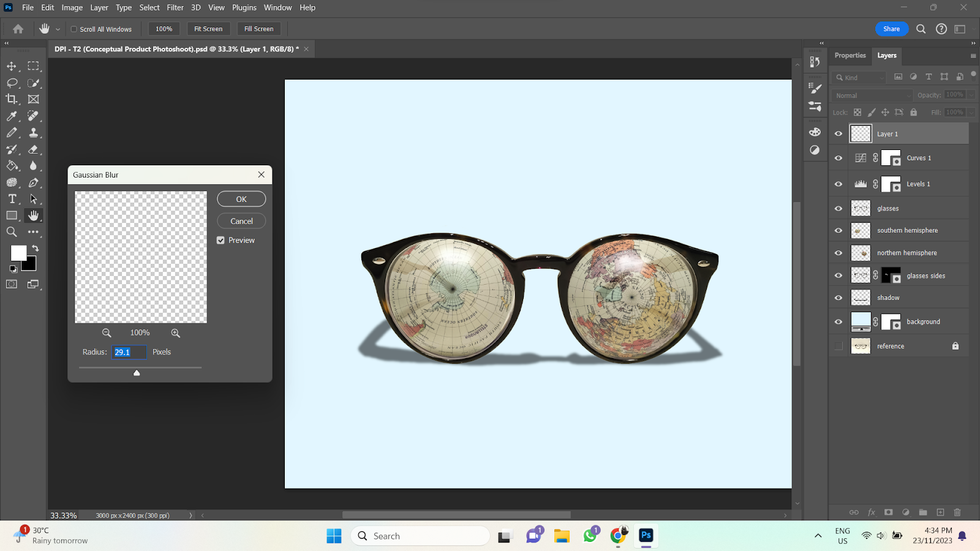980x551 pixels.
Task: Click the Windows taskbar Search box
Action: [x=420, y=536]
